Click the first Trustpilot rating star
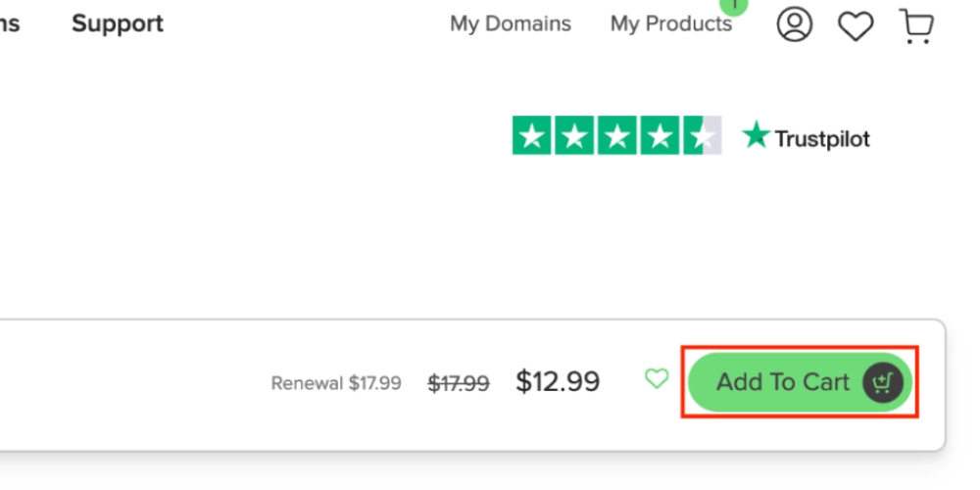This screenshot has height=490, width=980. (532, 136)
